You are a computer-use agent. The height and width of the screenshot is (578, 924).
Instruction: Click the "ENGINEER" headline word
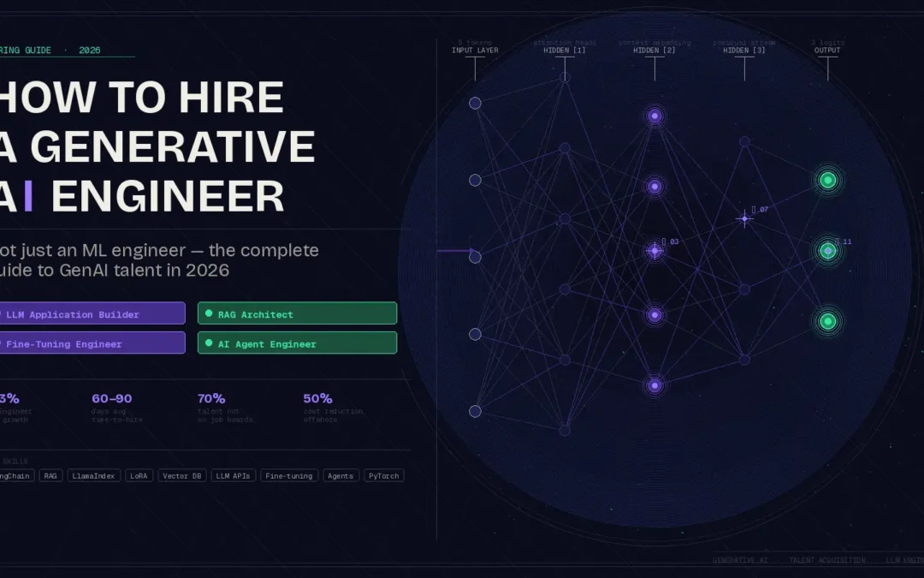(168, 196)
